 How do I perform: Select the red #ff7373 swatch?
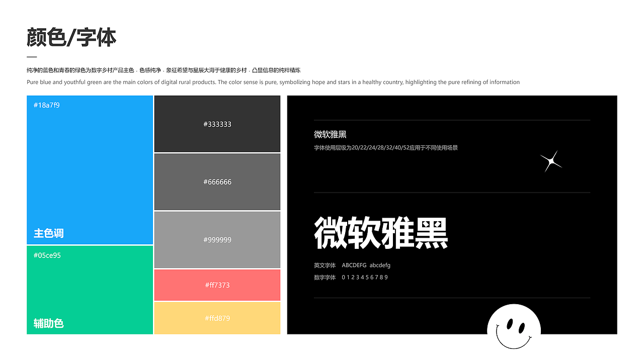(x=217, y=285)
